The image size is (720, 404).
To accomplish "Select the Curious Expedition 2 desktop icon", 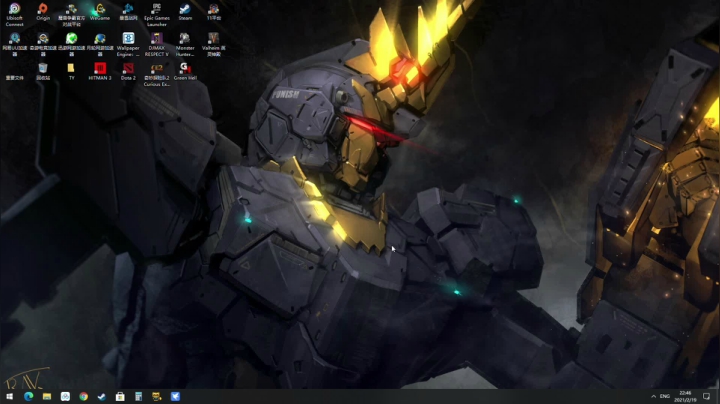I will point(157,74).
